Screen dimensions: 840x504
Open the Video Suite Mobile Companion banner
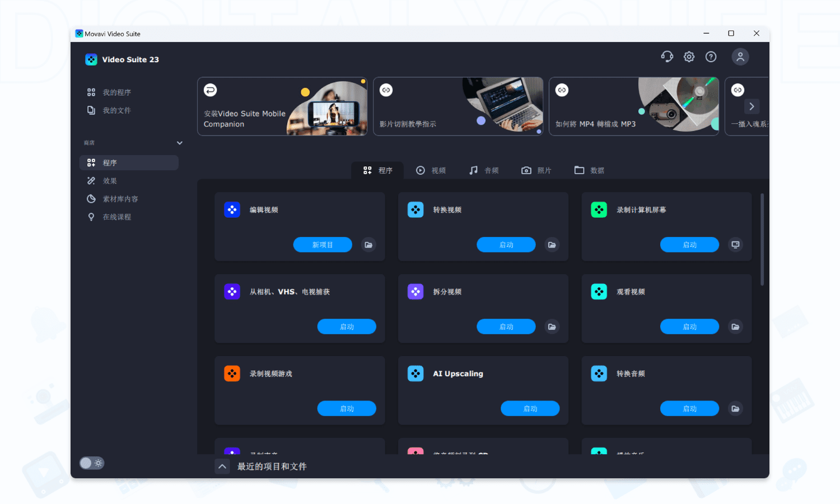coord(282,106)
